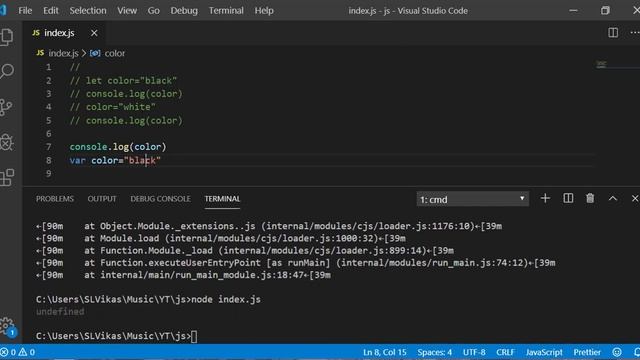Open the Manage gear menu
This screenshot has height=360, width=640.
tap(7, 327)
